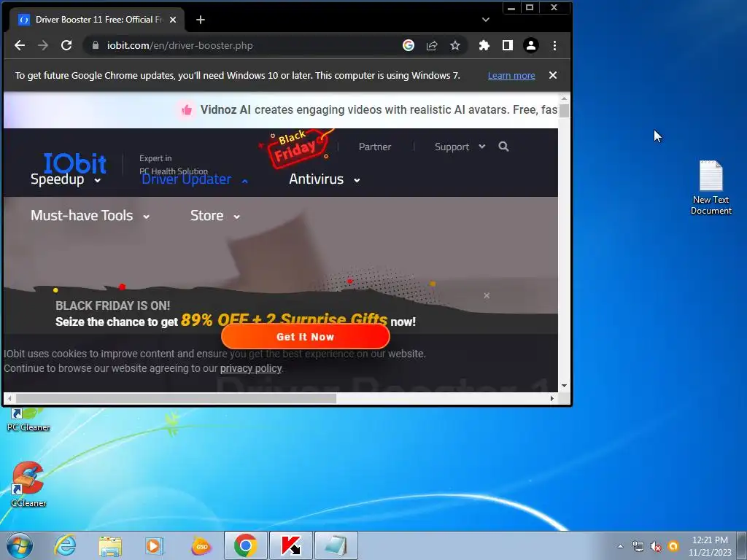
Task: Launch Internet Explorer from taskbar
Action: pos(65,545)
